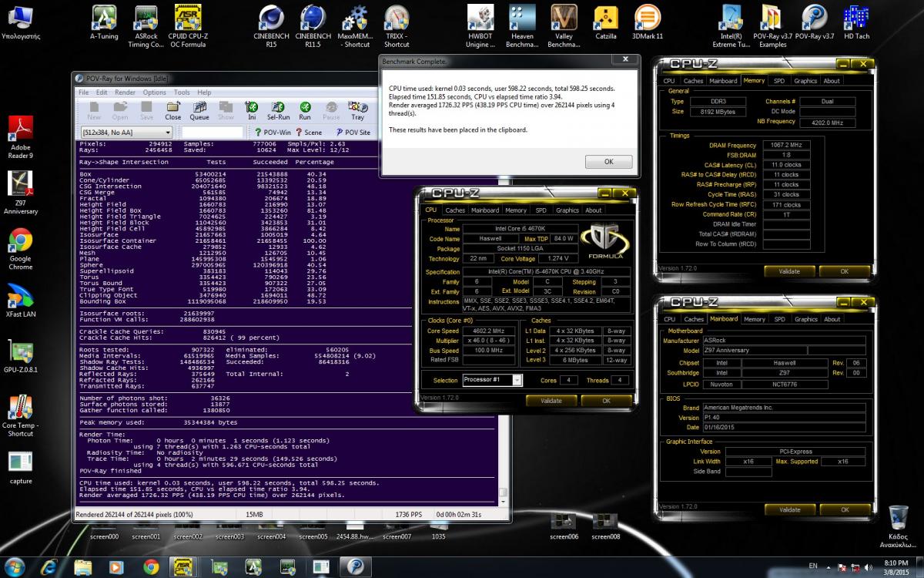
Task: Select the CINEBENCH R11.5 desktop icon
Action: pos(313,27)
